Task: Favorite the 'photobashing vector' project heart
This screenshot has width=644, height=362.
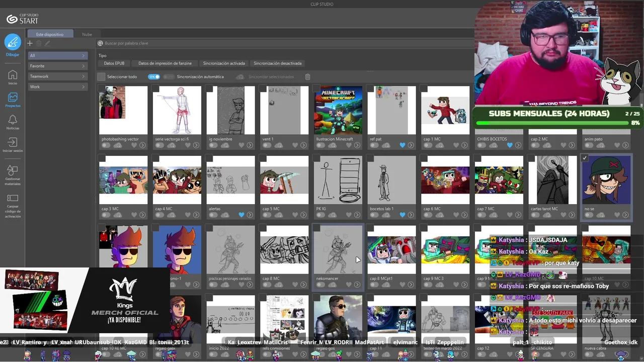Action: click(x=134, y=145)
